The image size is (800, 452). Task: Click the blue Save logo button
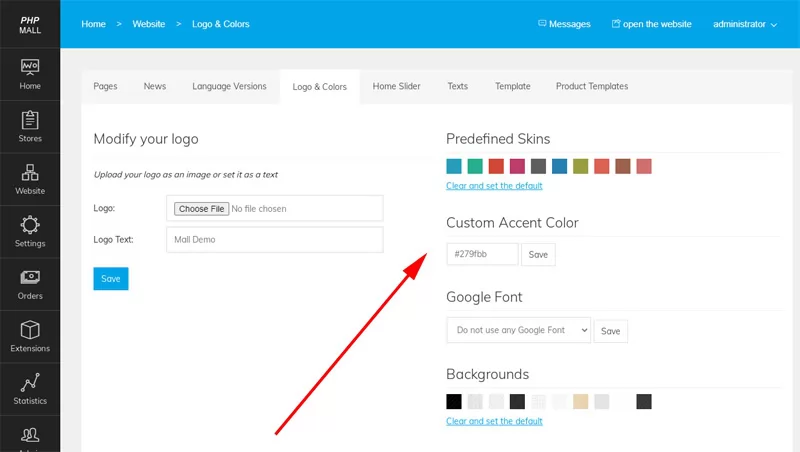point(111,279)
